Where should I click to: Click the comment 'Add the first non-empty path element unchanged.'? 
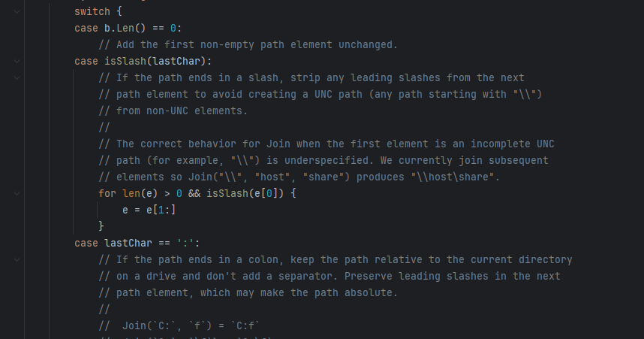tap(248, 44)
